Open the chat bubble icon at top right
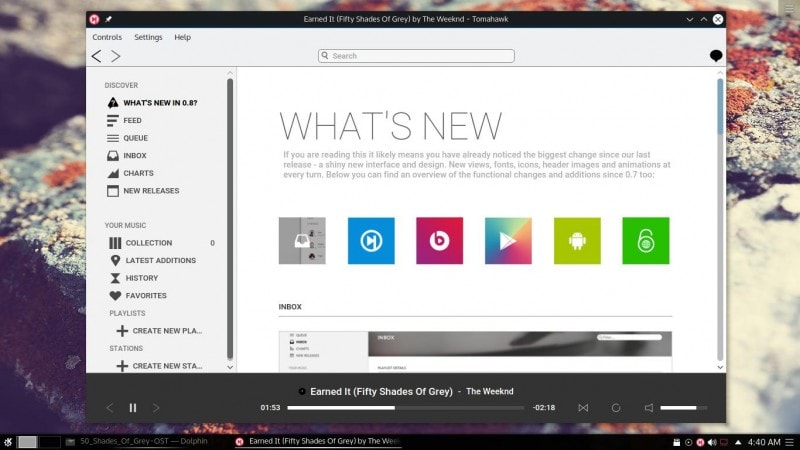 pos(716,56)
